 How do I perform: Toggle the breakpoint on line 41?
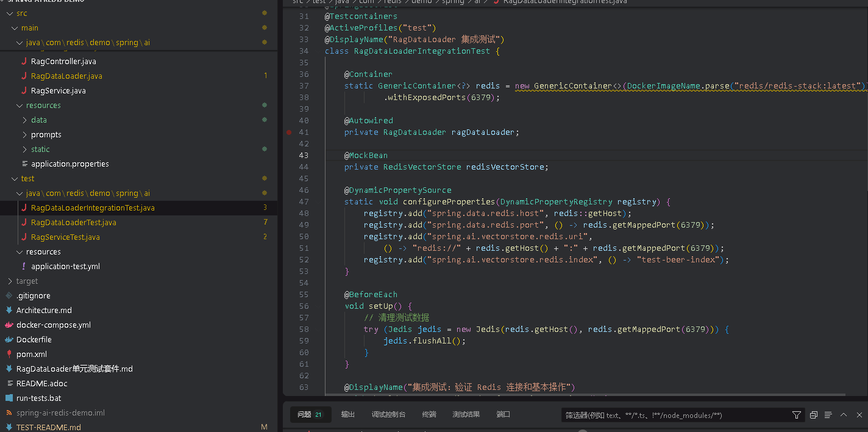tap(289, 132)
